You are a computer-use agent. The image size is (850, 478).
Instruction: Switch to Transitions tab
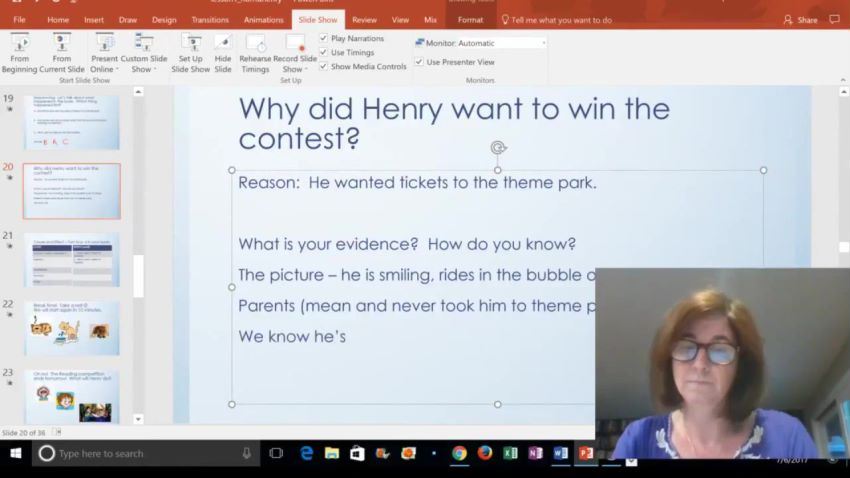(210, 20)
